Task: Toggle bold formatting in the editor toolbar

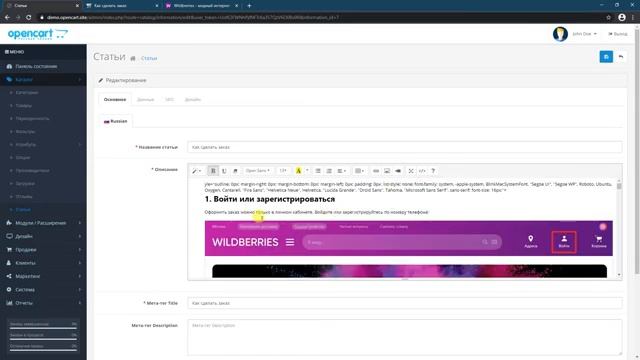Action: (x=213, y=171)
